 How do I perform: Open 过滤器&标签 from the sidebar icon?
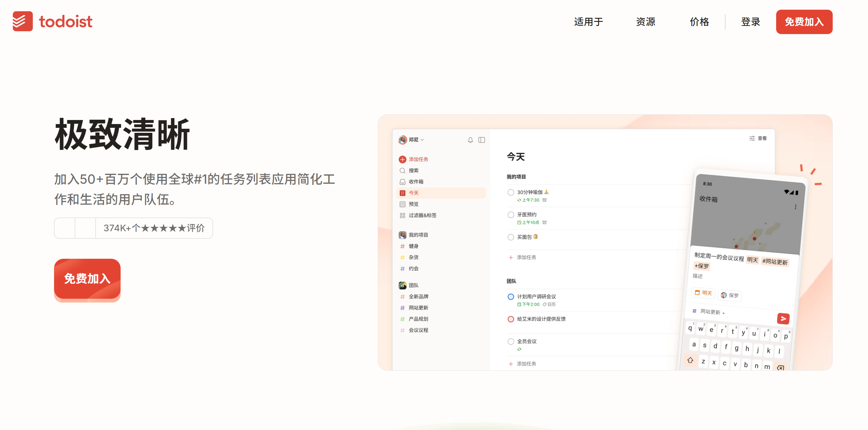coord(403,215)
